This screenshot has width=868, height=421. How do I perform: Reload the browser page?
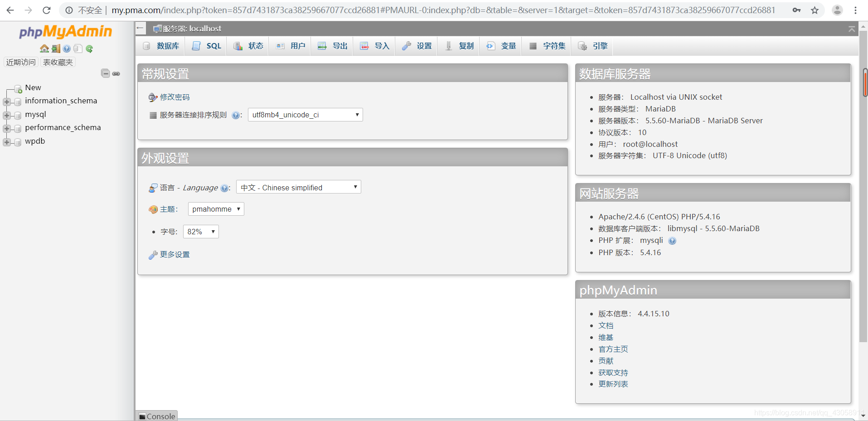coord(46,10)
